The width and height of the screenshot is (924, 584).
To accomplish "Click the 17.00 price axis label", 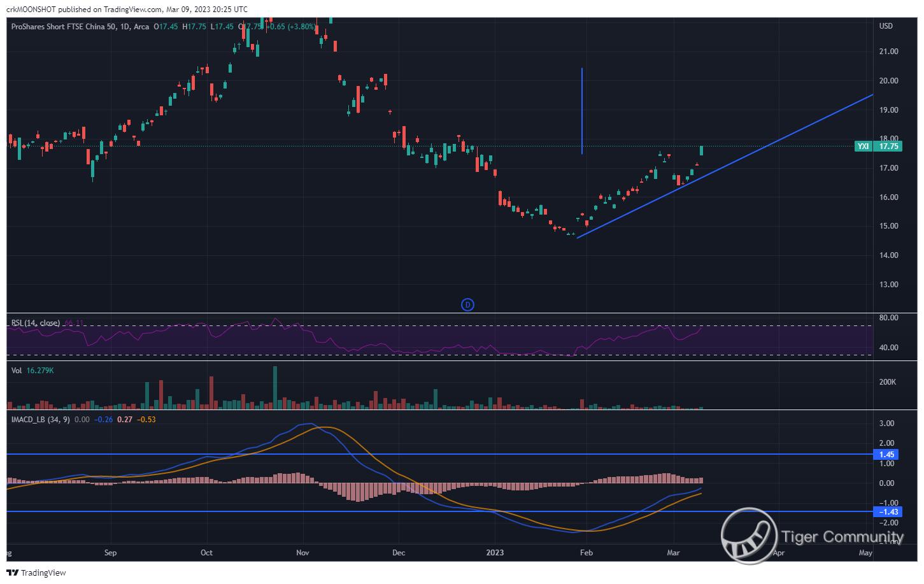I will (888, 168).
